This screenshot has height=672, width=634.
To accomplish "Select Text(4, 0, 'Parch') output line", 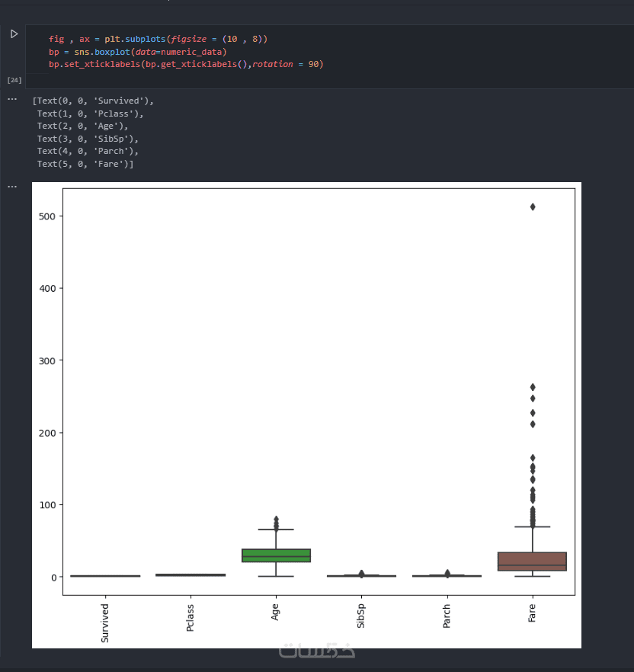I will 88,152.
